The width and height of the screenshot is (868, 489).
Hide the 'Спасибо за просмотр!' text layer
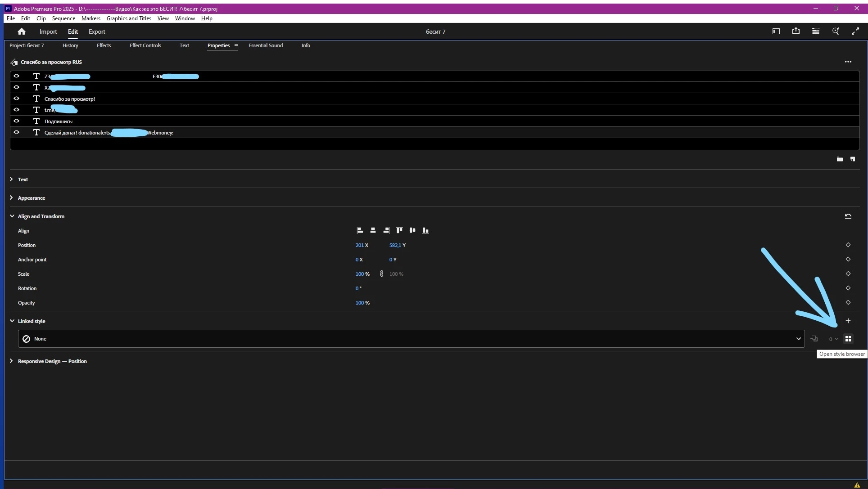(x=17, y=99)
